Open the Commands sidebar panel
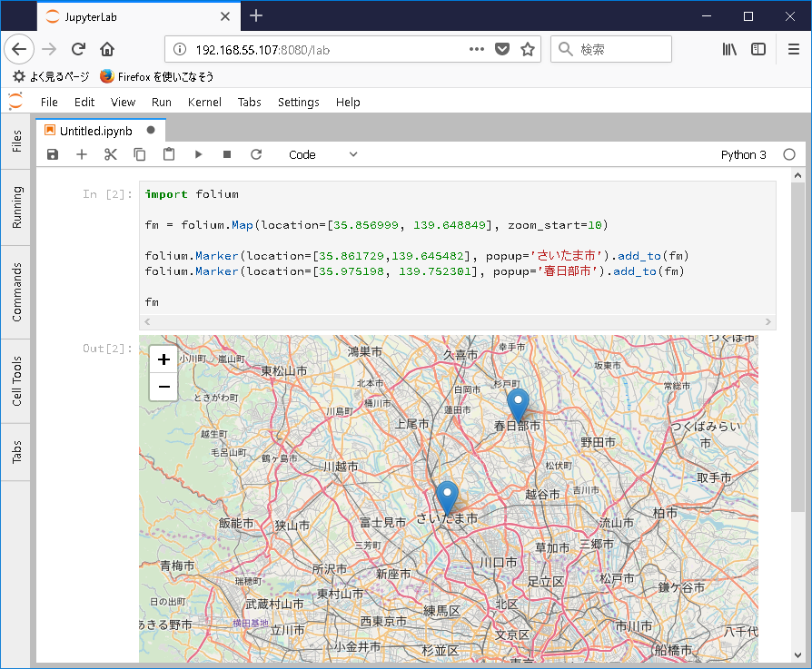The width and height of the screenshot is (812, 669). (16, 291)
